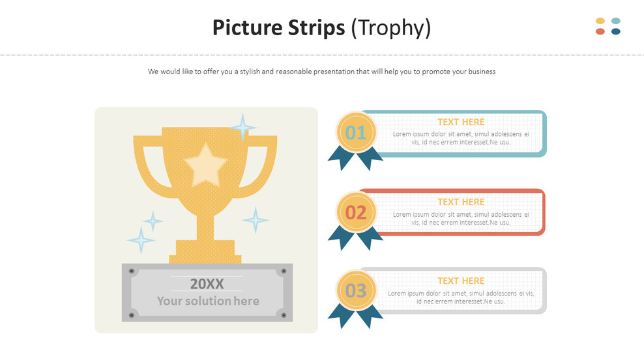The image size is (644, 362).
Task: Click 'Your solution here' plaque text
Action: click(208, 301)
